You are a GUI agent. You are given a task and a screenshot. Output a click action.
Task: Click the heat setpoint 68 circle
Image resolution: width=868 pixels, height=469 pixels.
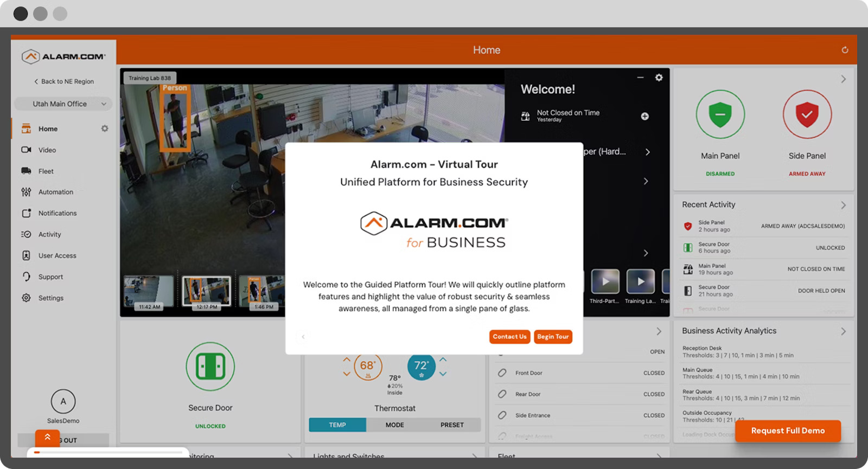(368, 367)
